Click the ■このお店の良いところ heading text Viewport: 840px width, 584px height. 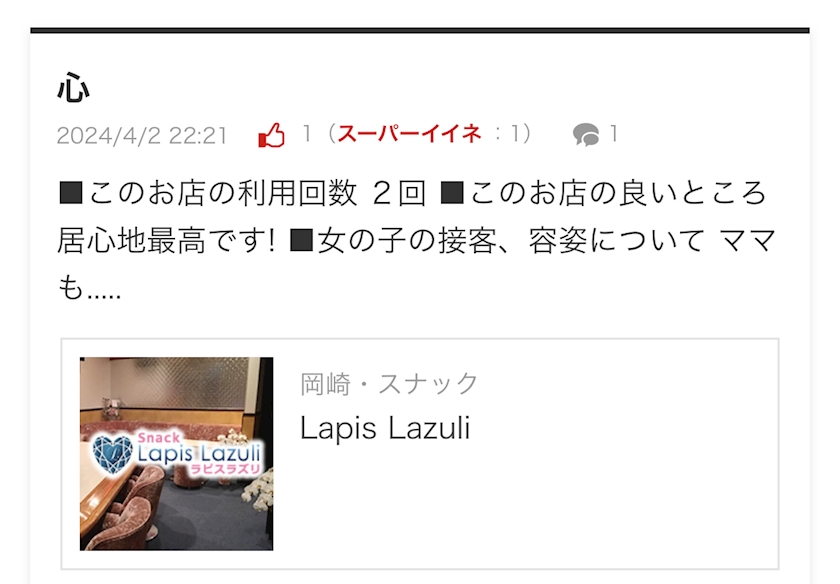(x=603, y=193)
